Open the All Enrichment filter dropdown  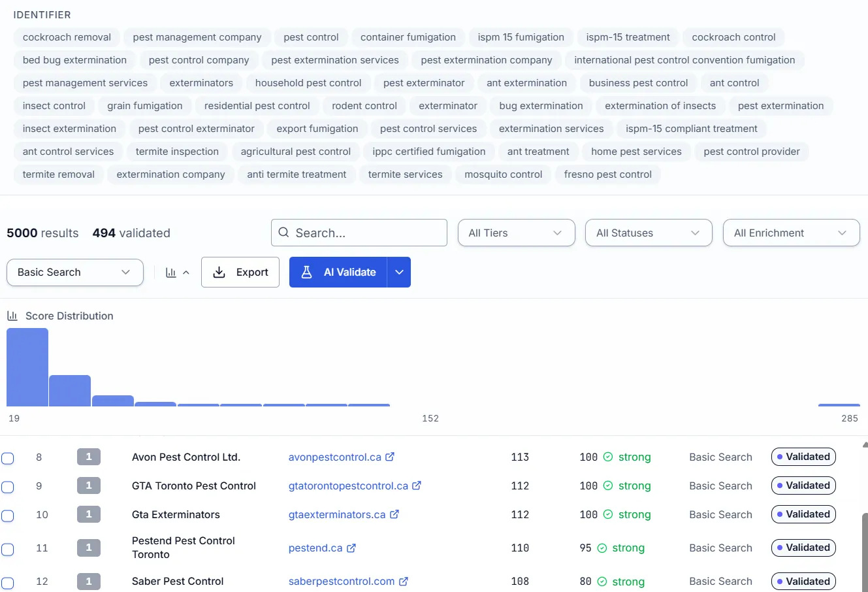click(x=791, y=232)
